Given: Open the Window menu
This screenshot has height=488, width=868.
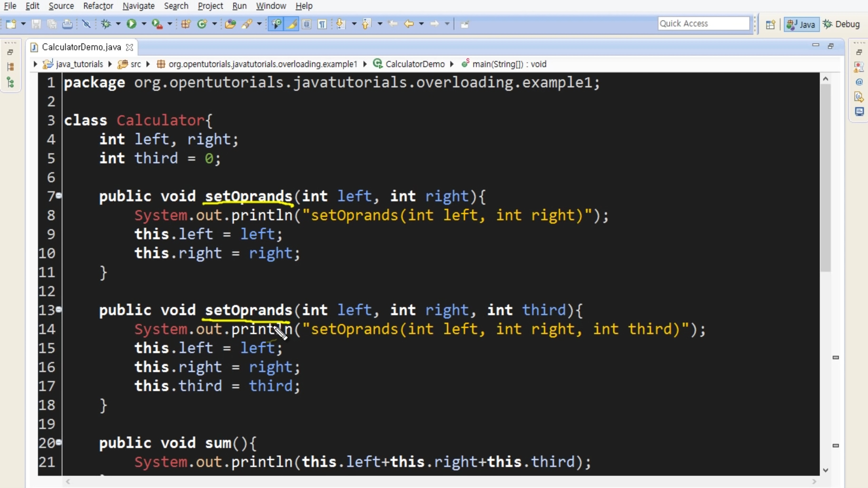Looking at the screenshot, I should pyautogui.click(x=271, y=6).
